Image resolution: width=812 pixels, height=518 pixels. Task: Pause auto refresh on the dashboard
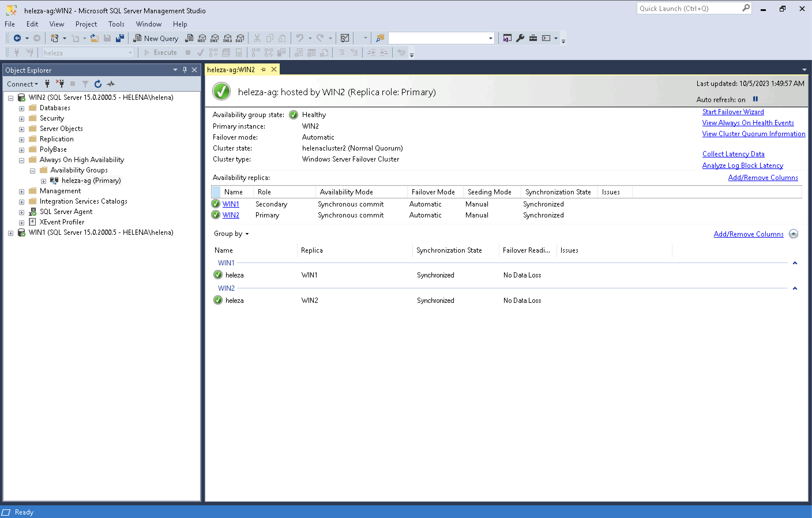coord(755,99)
